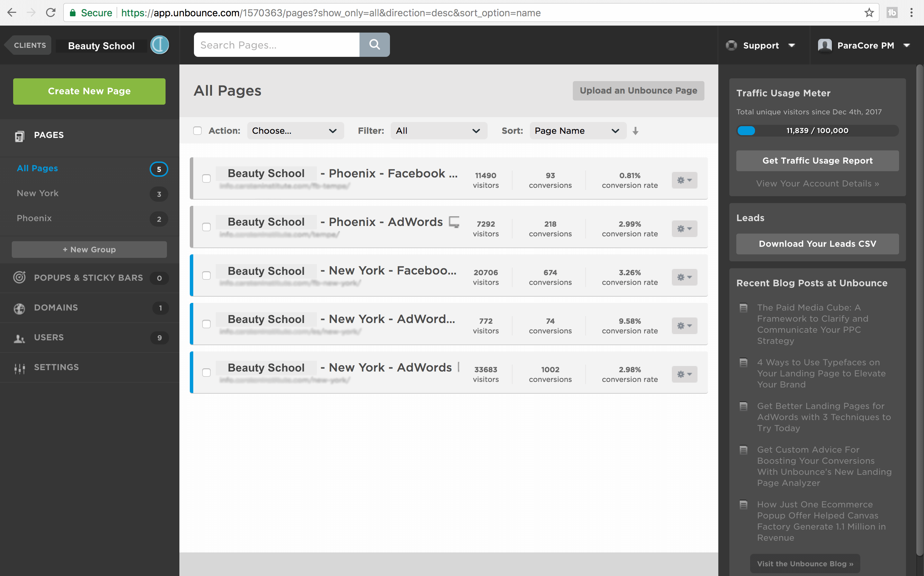Click the Settings sliders icon
This screenshot has height=576, width=924.
click(19, 368)
